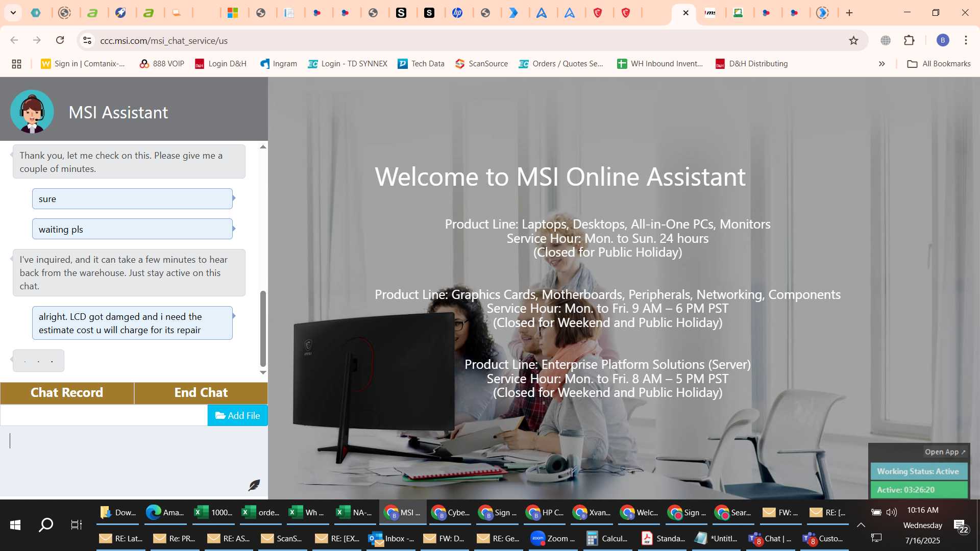980x551 pixels.
Task: Open Dow... folder taskbar item
Action: [118, 512]
